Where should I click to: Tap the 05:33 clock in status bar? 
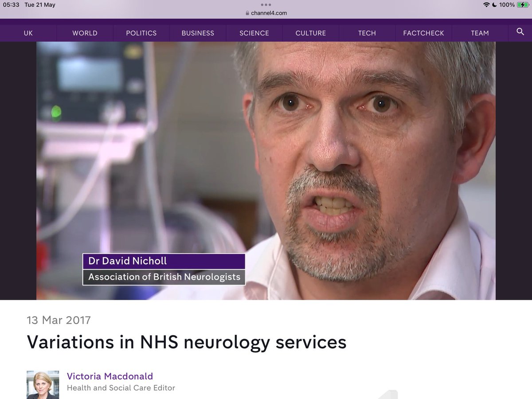[x=11, y=5]
